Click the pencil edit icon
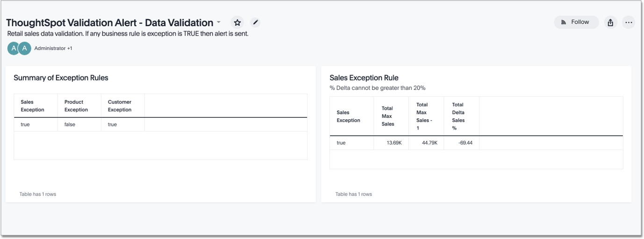 255,22
